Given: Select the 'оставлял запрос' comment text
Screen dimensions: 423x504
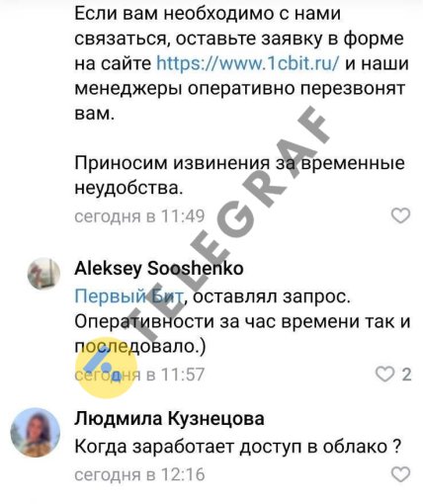Looking at the screenshot, I should point(242,321).
